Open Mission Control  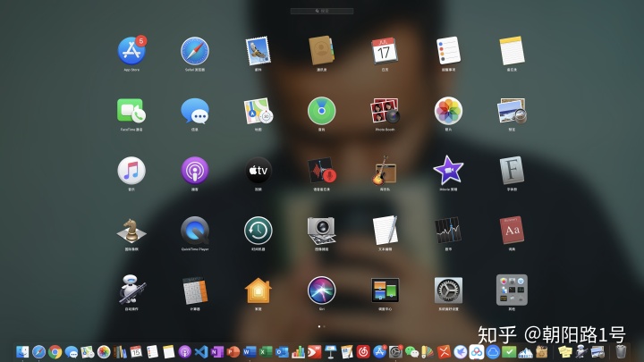pos(385,290)
